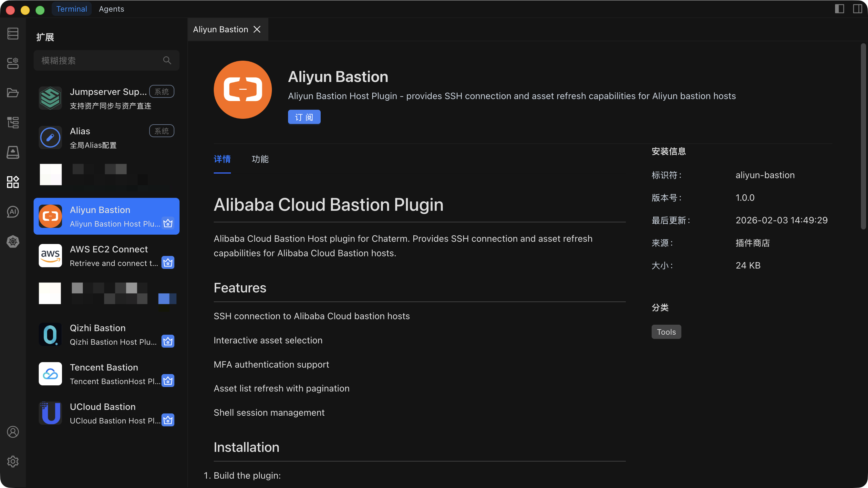Viewport: 868px width, 488px height.
Task: Close the Aliyun Bastion tab
Action: [x=257, y=29]
